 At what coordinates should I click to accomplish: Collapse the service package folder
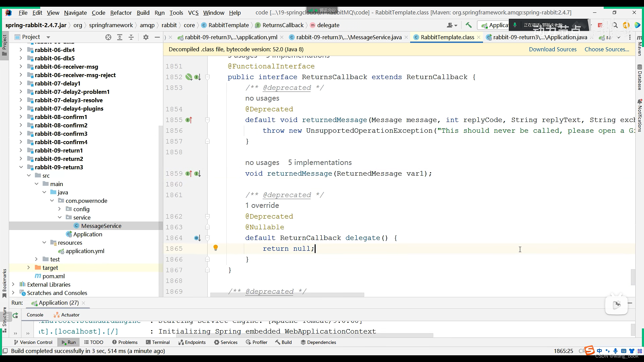coord(60,218)
